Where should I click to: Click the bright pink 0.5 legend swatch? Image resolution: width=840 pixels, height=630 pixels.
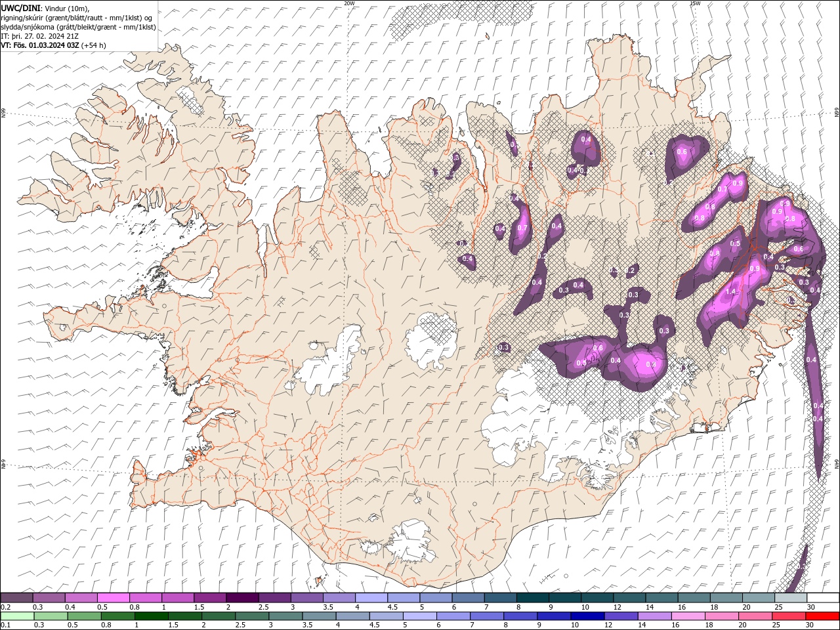[x=114, y=598]
